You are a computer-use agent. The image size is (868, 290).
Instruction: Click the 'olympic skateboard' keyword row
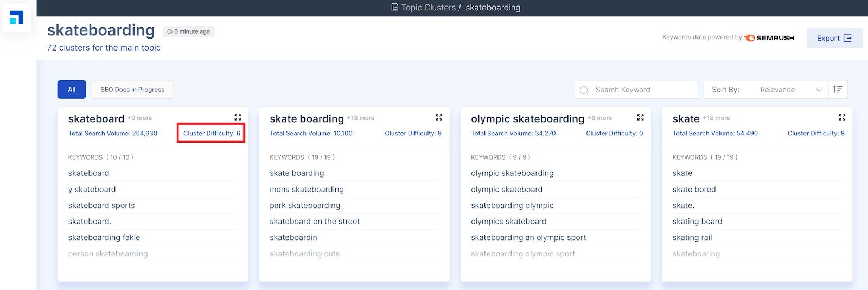[507, 189]
